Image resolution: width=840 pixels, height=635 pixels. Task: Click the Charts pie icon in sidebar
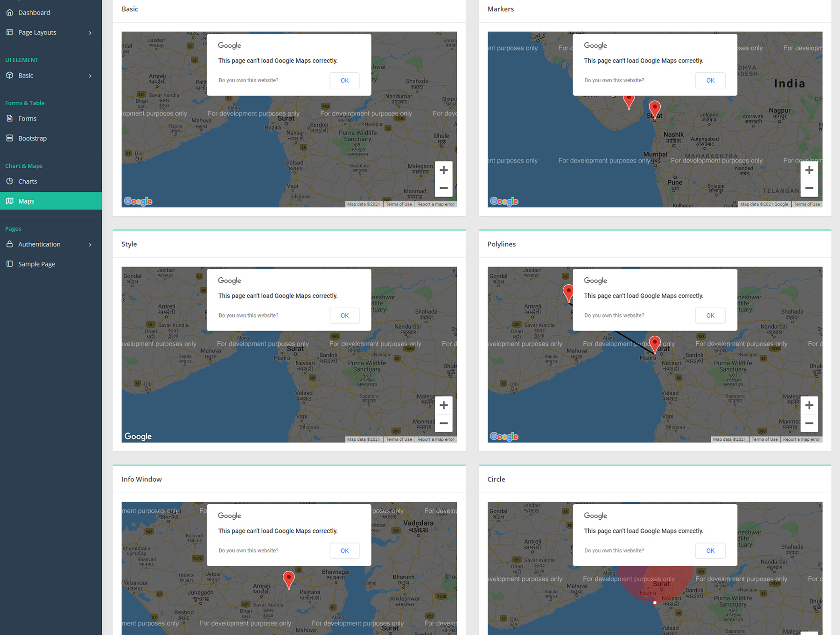pos(9,181)
